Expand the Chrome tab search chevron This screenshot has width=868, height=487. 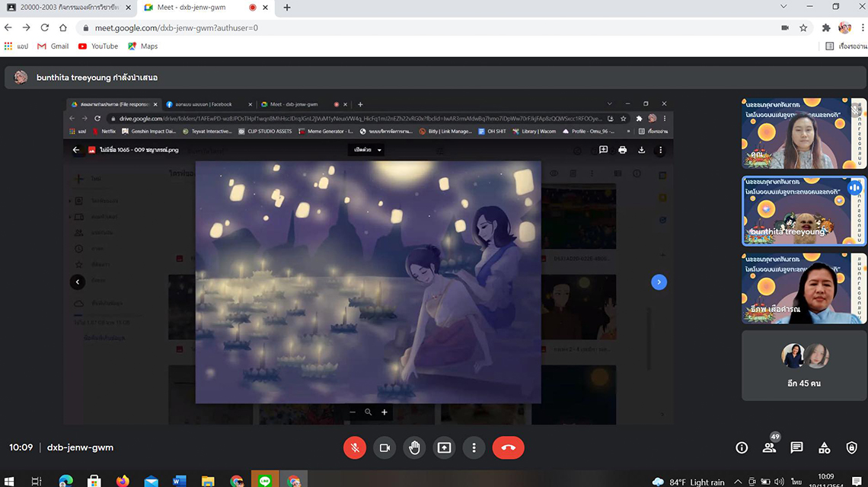[x=783, y=7]
